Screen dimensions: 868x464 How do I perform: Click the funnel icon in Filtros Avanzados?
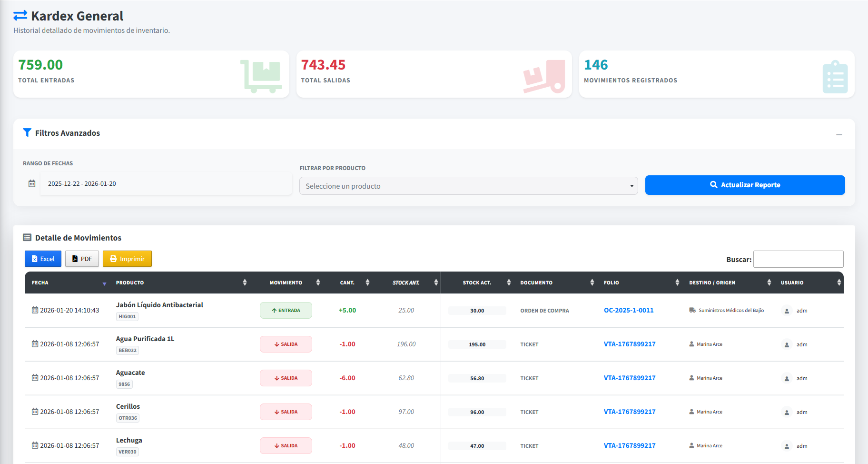27,132
